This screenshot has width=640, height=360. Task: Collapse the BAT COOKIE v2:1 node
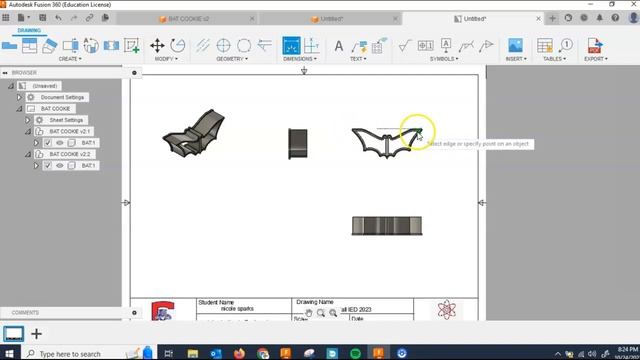coord(28,132)
